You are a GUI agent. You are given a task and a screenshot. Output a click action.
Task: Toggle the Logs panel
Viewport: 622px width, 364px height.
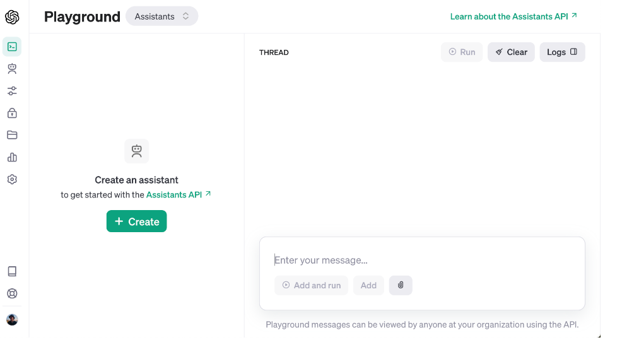click(562, 52)
